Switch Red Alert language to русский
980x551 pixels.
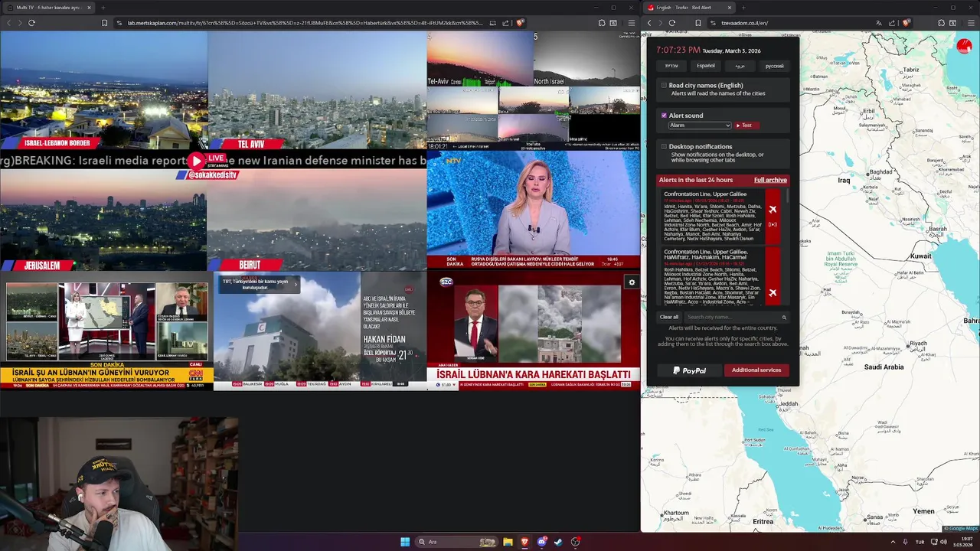[774, 66]
